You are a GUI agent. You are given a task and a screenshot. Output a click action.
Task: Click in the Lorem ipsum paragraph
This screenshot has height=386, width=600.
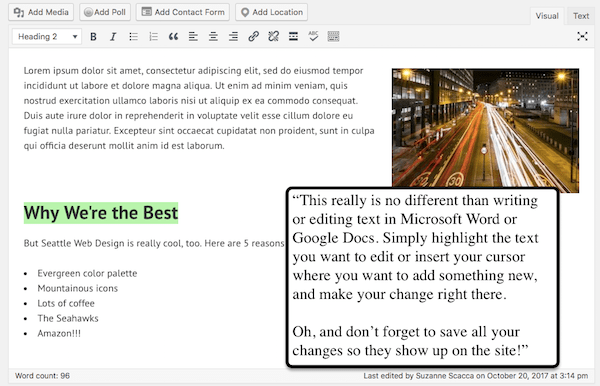(x=199, y=108)
